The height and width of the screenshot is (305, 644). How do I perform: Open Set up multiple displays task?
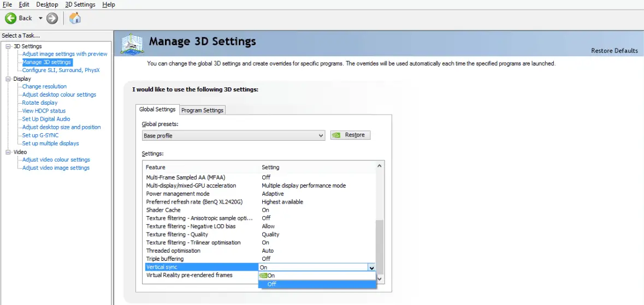[x=50, y=143]
